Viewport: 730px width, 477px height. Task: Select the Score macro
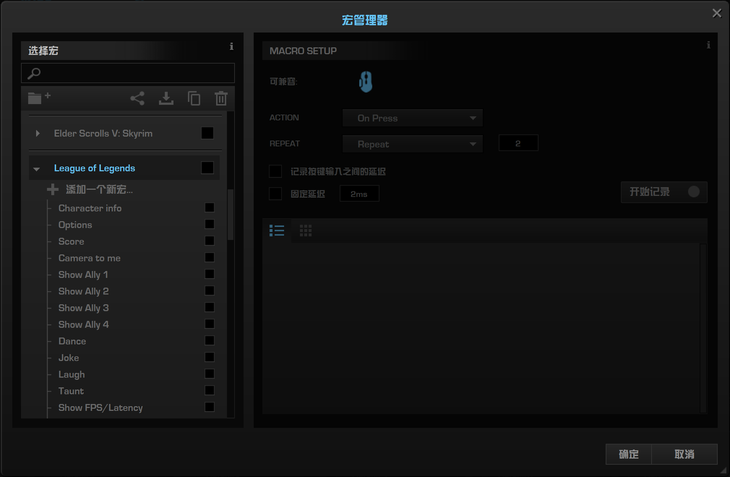pyautogui.click(x=71, y=241)
